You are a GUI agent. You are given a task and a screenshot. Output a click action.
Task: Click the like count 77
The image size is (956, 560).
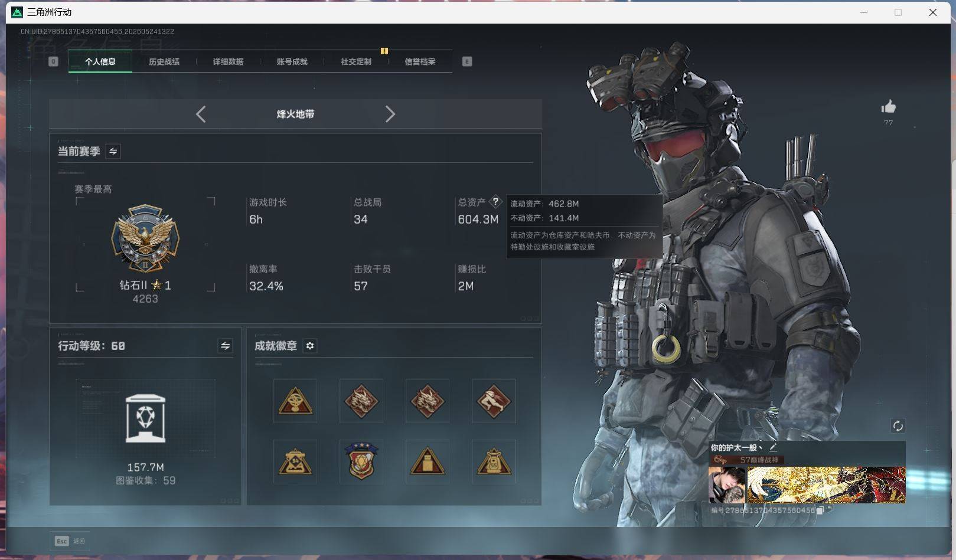(888, 123)
